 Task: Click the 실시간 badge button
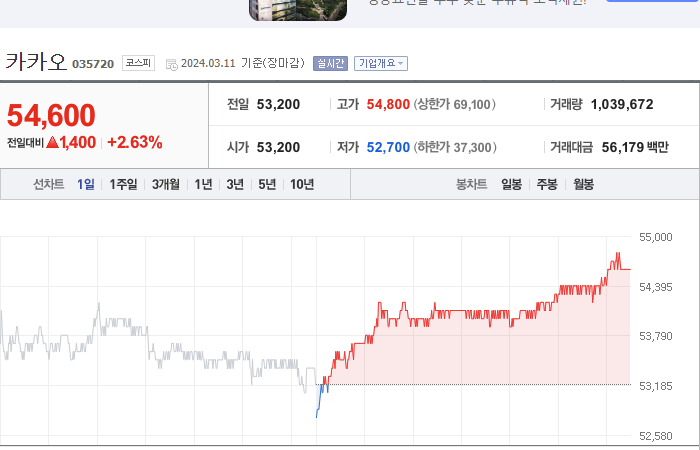click(330, 63)
